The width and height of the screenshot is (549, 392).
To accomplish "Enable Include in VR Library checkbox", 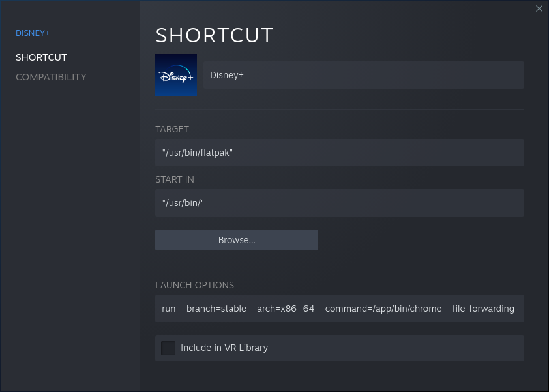I will coord(168,348).
